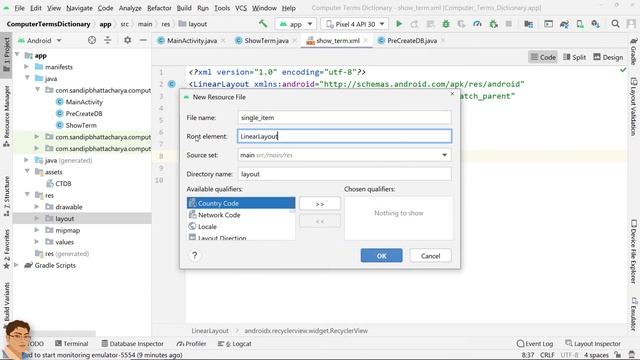Select Country Code qualifier
Screen dimensions: 640x360
[241, 203]
